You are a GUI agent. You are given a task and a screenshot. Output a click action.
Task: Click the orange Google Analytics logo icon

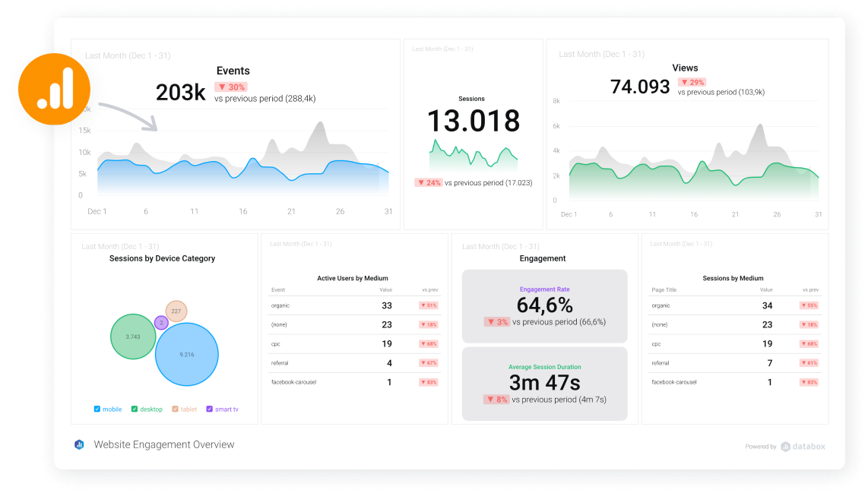(x=54, y=89)
